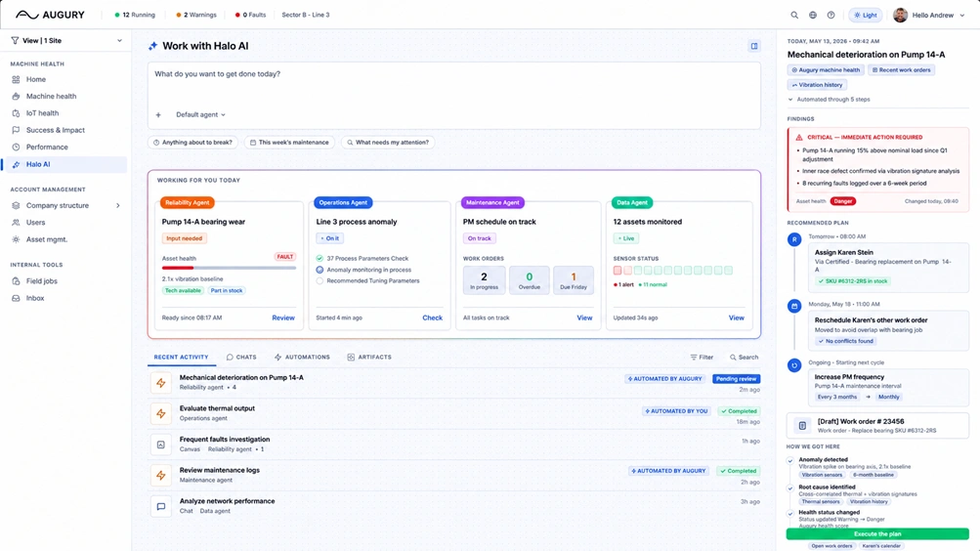The height and width of the screenshot is (551, 980).
Task: Select Halo AI in sidebar
Action: (x=65, y=164)
